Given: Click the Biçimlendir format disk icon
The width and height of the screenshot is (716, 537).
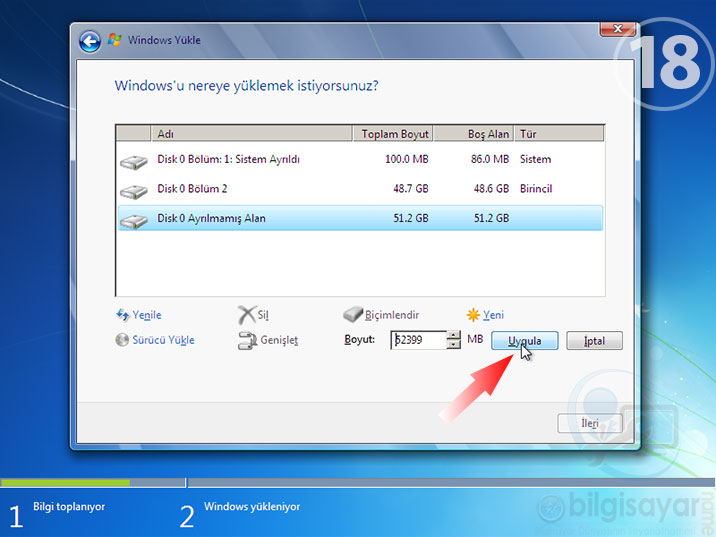Looking at the screenshot, I should [x=353, y=314].
